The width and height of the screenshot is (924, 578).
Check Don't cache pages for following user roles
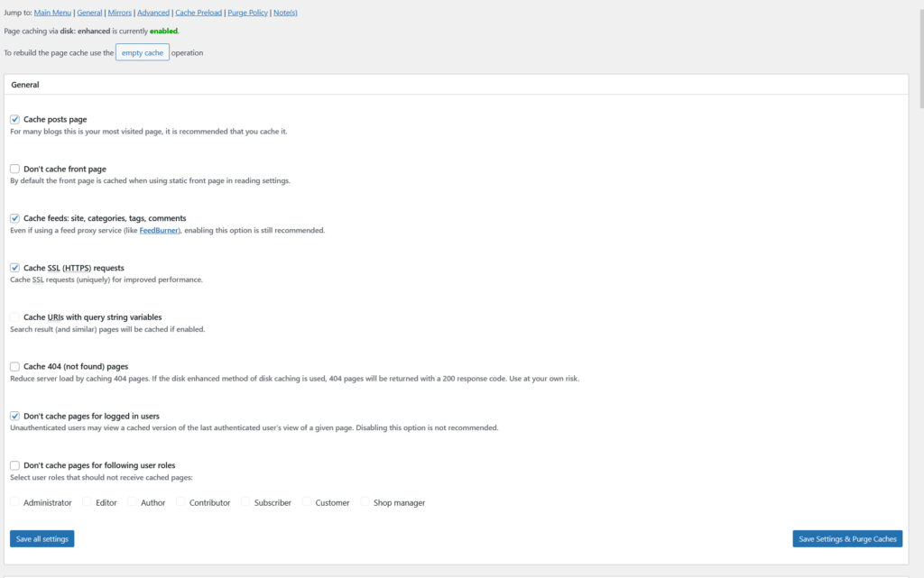14,465
